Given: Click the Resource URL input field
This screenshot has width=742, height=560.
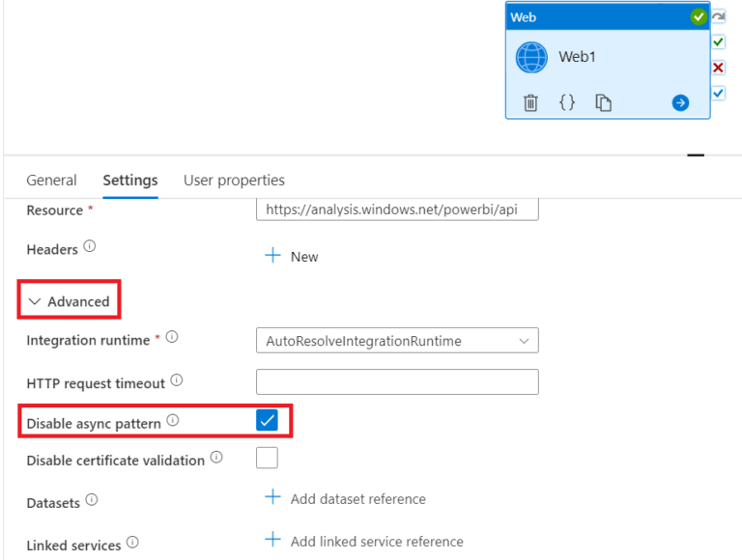Looking at the screenshot, I should 397,209.
